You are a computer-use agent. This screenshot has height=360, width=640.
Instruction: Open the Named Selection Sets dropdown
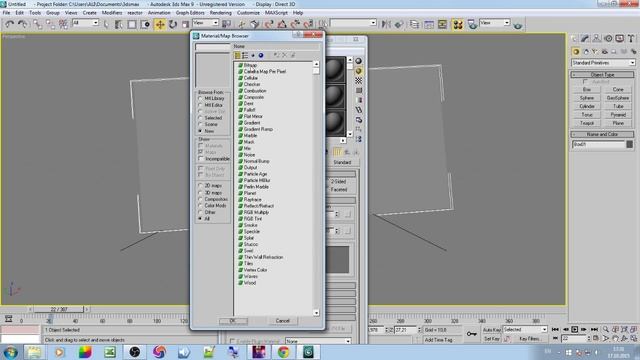click(x=353, y=23)
